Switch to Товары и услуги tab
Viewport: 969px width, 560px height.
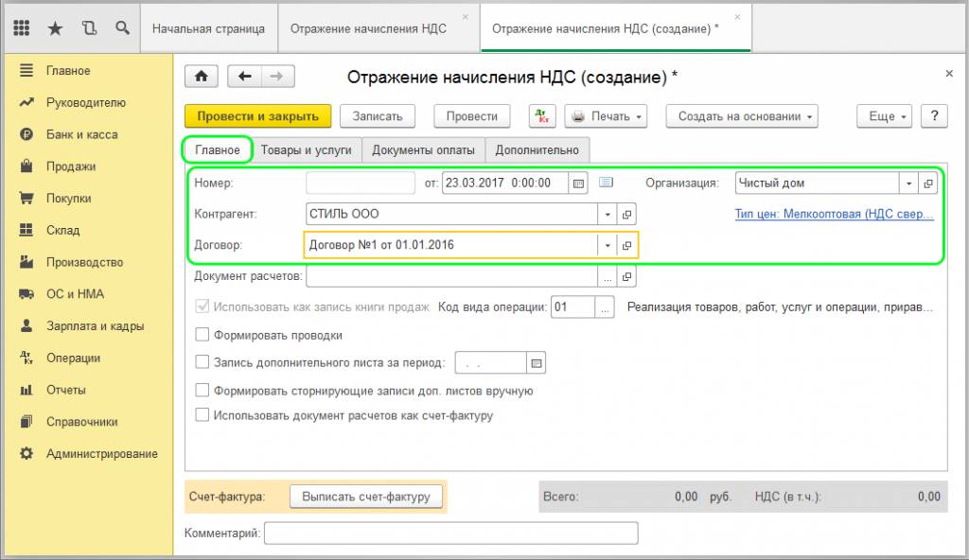pos(306,150)
